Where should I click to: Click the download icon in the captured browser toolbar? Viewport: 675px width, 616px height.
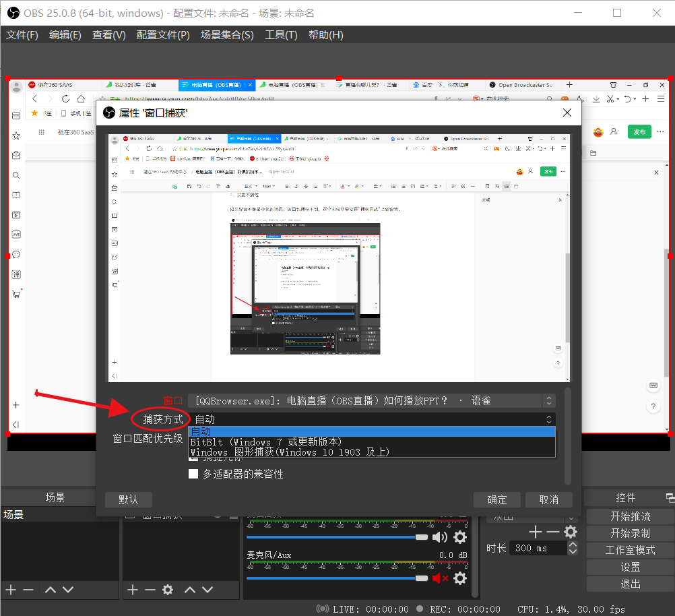pyautogui.click(x=596, y=99)
